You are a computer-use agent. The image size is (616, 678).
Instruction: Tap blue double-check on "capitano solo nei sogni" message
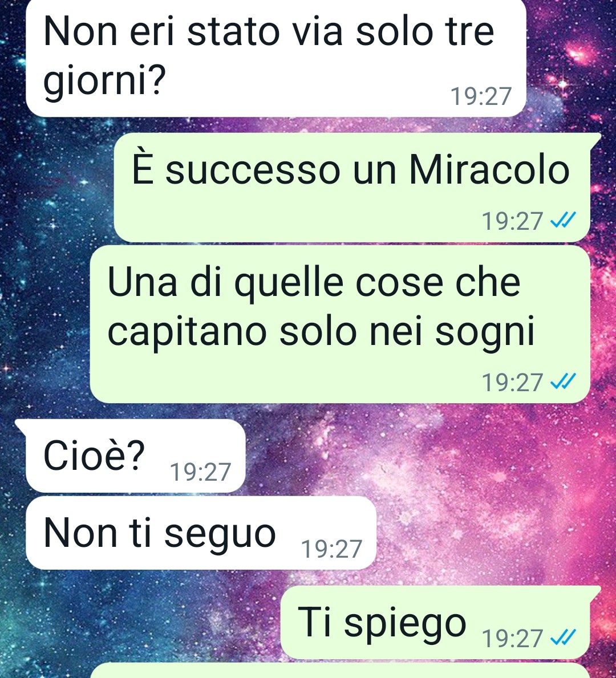pyautogui.click(x=563, y=382)
